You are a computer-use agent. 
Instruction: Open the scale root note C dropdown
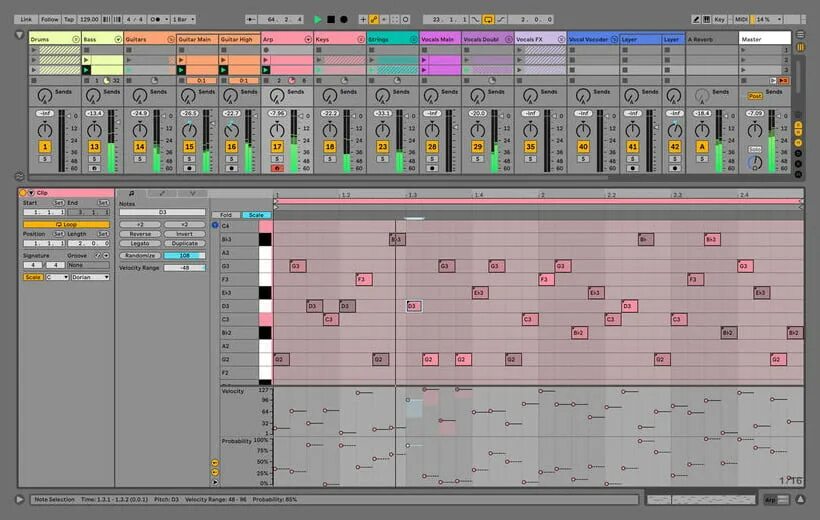coord(57,277)
